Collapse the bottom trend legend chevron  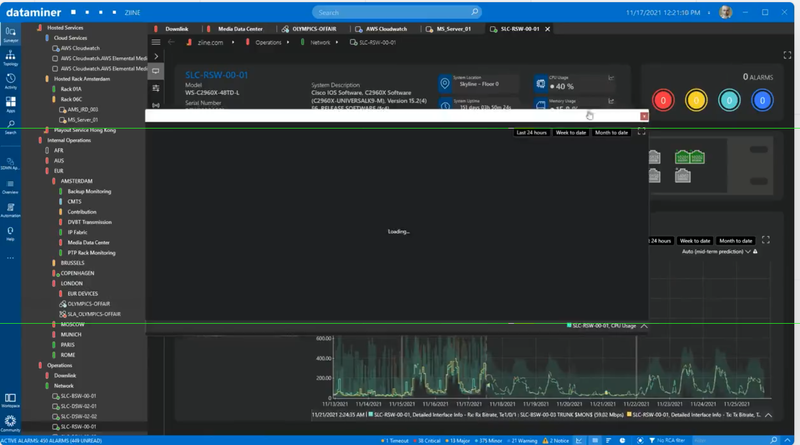pos(768,415)
